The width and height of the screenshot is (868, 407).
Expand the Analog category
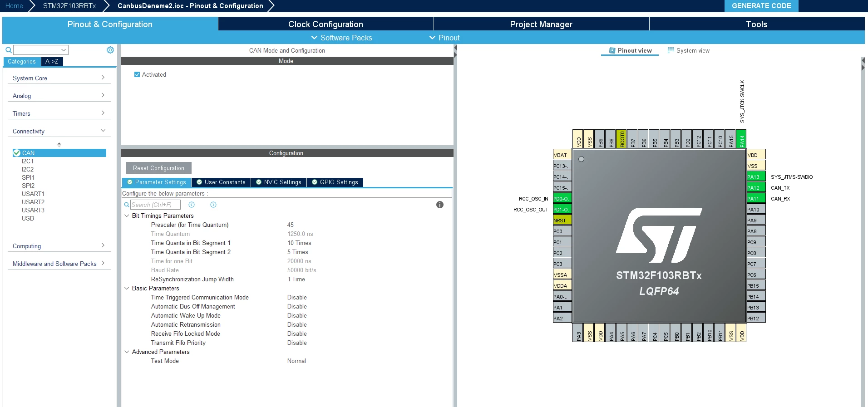click(59, 96)
